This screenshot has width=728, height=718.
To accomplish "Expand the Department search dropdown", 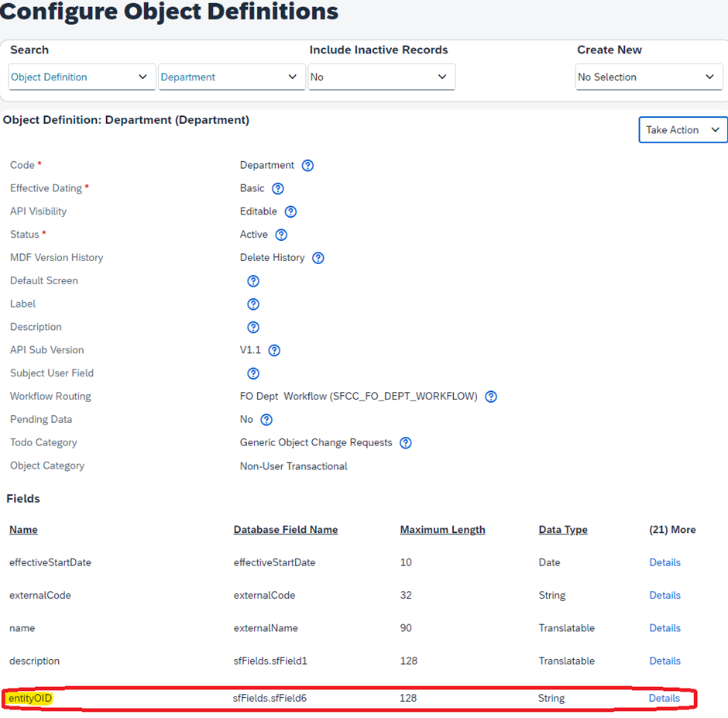I will click(x=232, y=77).
